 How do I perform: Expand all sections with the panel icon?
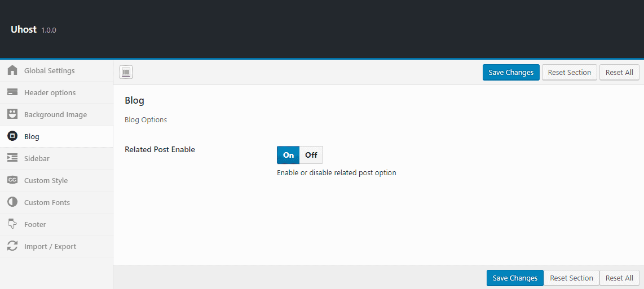pyautogui.click(x=126, y=72)
